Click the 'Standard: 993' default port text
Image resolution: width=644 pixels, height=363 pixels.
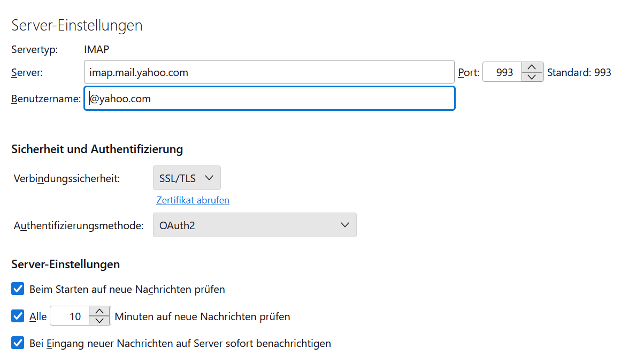(x=579, y=72)
